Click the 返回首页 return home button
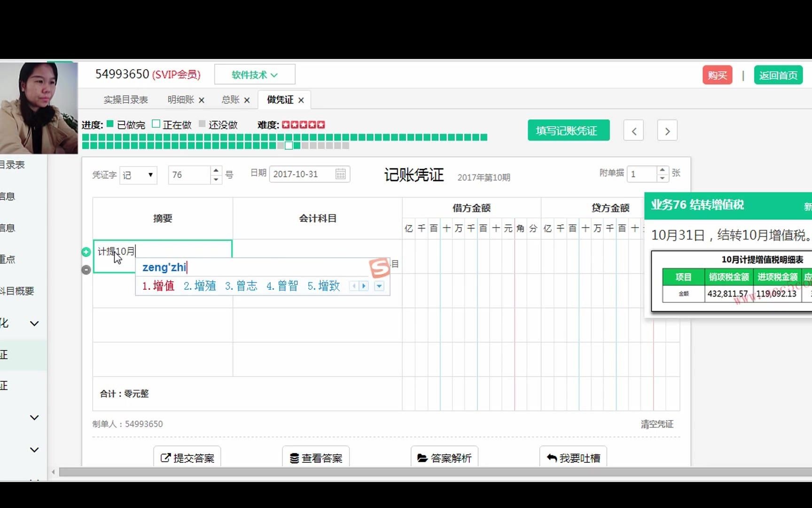 pyautogui.click(x=778, y=75)
